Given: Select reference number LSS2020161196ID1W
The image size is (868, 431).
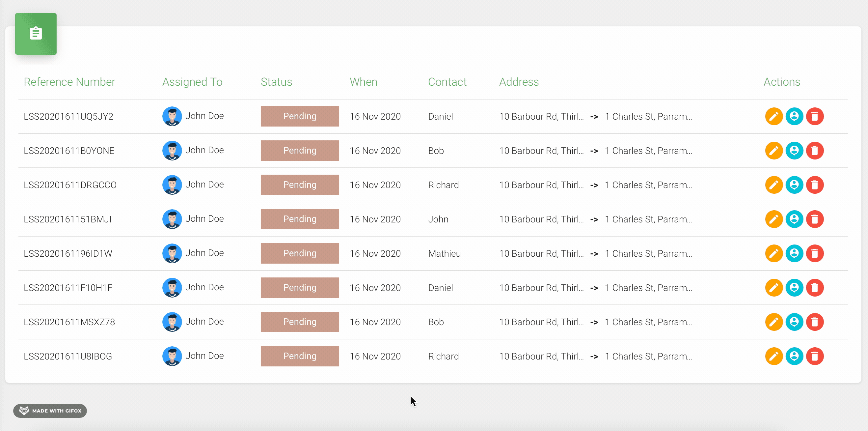Looking at the screenshot, I should [68, 253].
